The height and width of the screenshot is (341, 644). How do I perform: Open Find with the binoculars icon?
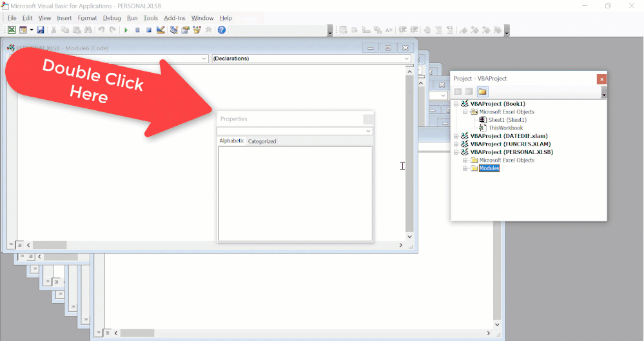88,30
